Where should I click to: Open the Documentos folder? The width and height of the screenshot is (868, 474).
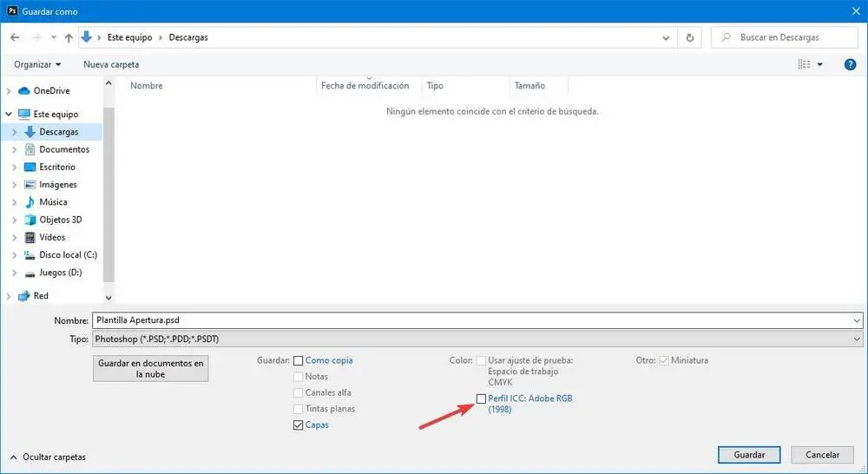click(x=63, y=149)
